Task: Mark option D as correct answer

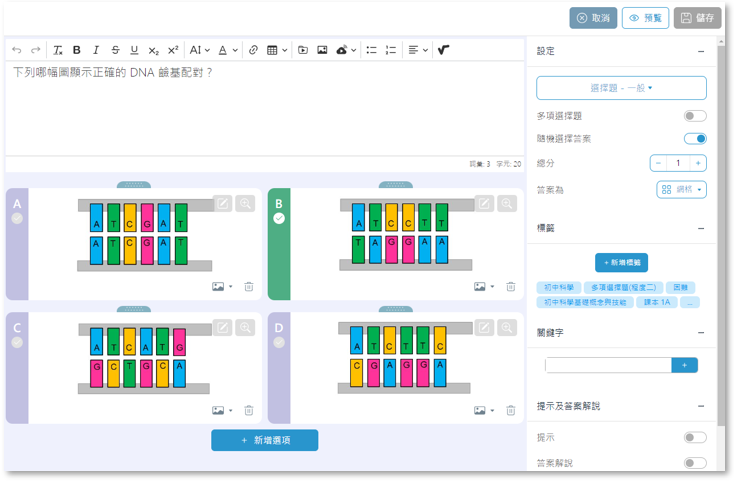Action: click(279, 342)
